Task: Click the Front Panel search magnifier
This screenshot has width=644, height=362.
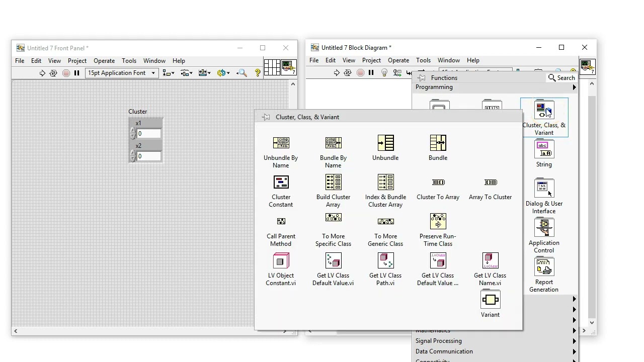Action: pos(242,73)
